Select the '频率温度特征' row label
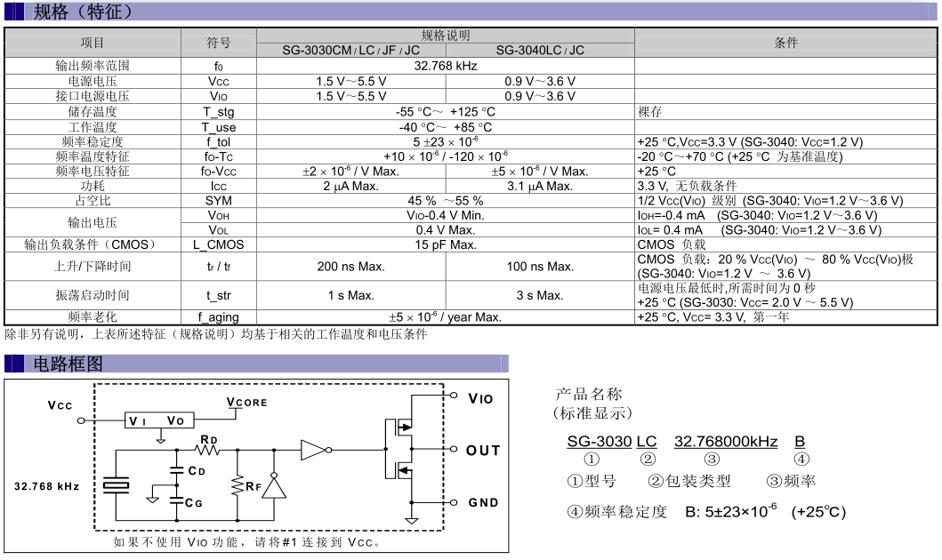The width and height of the screenshot is (942, 560). [x=93, y=156]
